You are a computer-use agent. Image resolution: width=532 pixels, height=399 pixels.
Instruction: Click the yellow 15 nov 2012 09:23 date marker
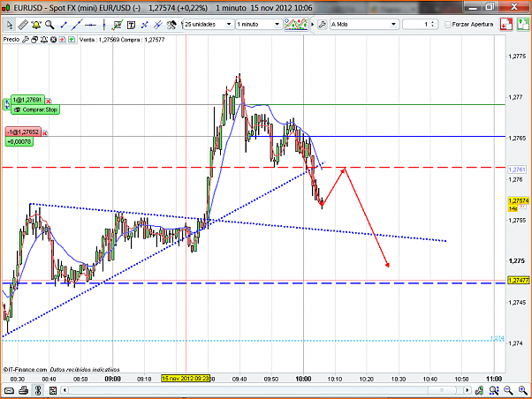pyautogui.click(x=186, y=379)
